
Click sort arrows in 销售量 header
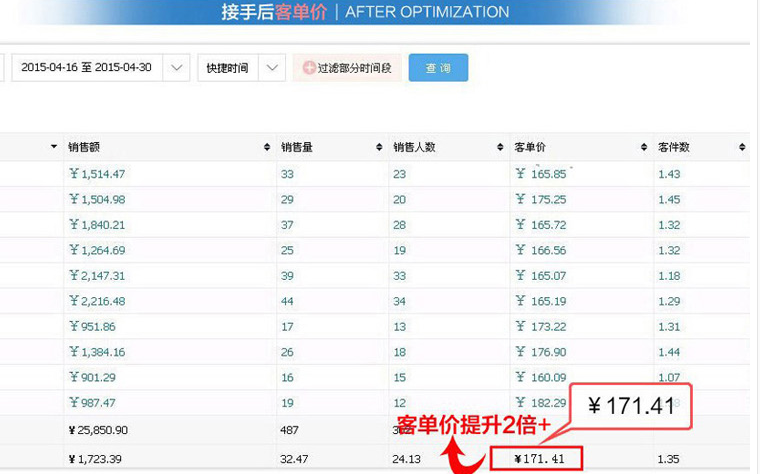pos(379,147)
